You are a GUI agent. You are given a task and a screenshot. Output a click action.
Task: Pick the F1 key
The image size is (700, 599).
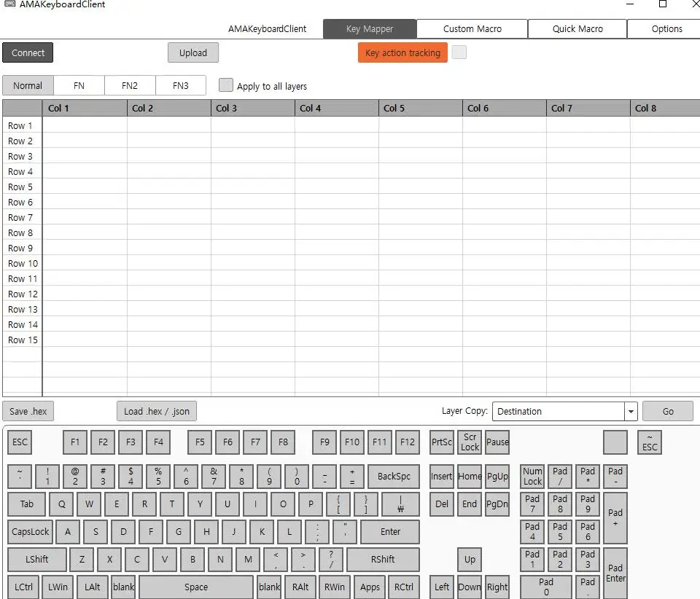point(75,442)
